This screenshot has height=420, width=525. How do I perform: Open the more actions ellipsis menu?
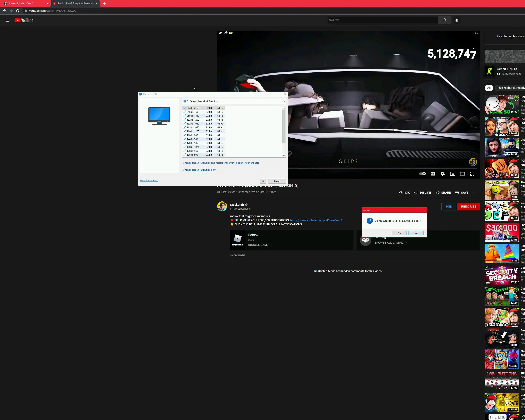[475, 193]
